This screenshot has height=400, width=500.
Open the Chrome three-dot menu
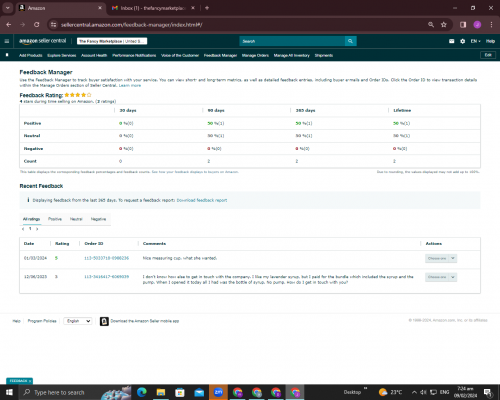click(x=491, y=25)
